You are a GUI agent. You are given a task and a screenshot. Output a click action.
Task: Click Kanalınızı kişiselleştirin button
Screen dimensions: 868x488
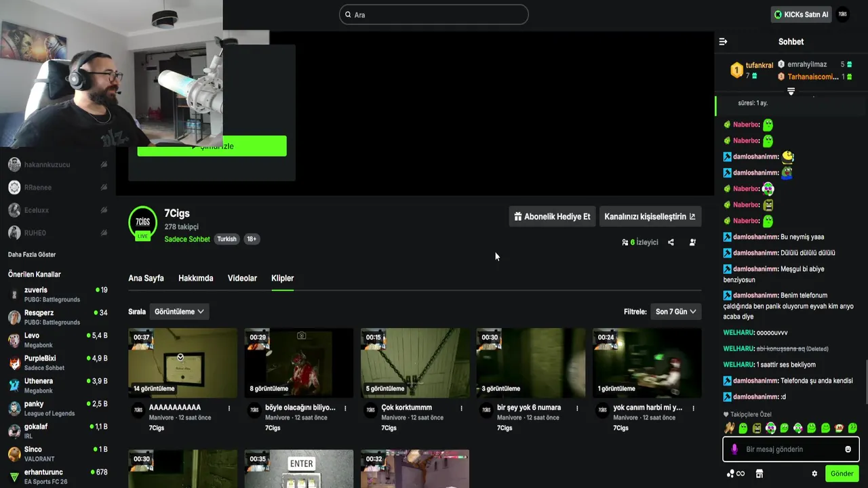coord(650,217)
